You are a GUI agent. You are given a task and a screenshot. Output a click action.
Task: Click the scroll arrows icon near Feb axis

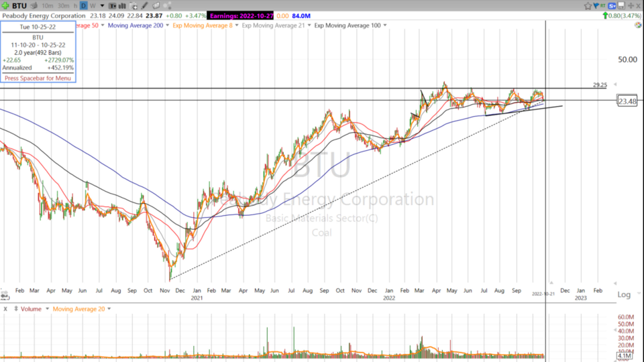pyautogui.click(x=5, y=295)
